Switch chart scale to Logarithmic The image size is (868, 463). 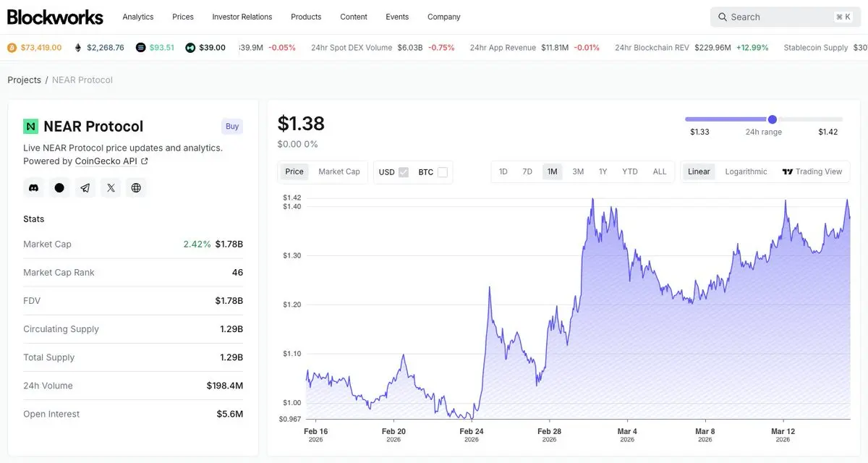coord(746,172)
